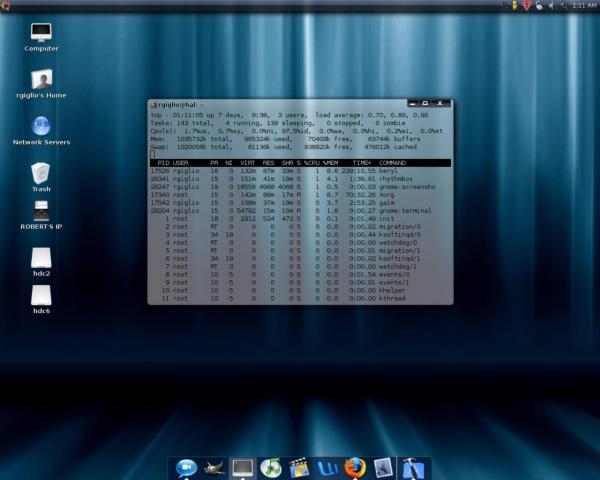Launch the blue W dock icon
Image resolution: width=600 pixels, height=480 pixels.
tap(328, 468)
